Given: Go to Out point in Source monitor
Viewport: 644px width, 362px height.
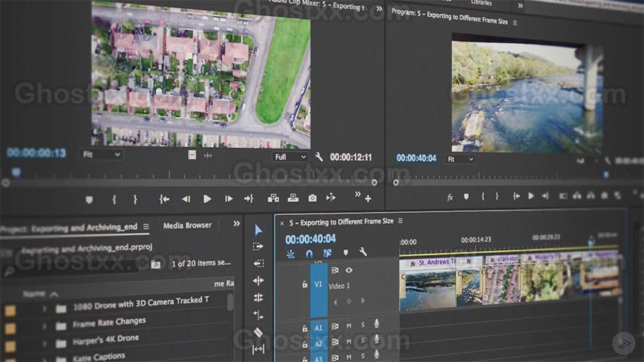Looking at the screenshot, I should tap(249, 199).
